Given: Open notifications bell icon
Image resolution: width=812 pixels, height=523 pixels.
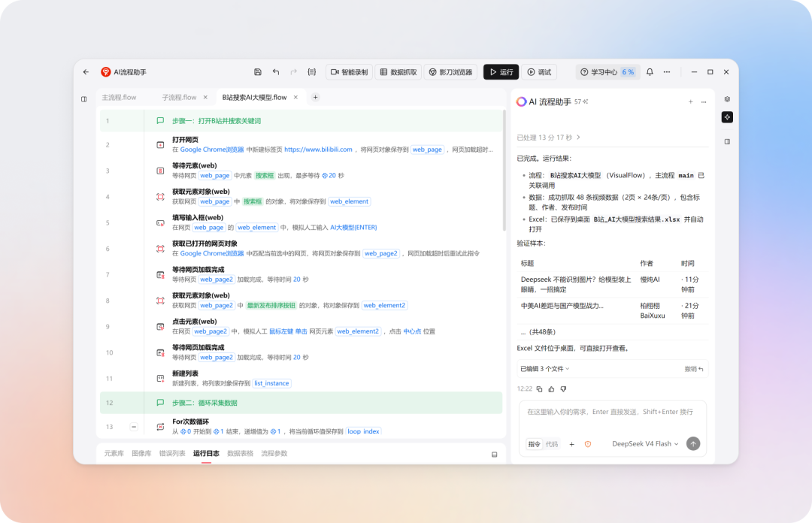Looking at the screenshot, I should (650, 72).
